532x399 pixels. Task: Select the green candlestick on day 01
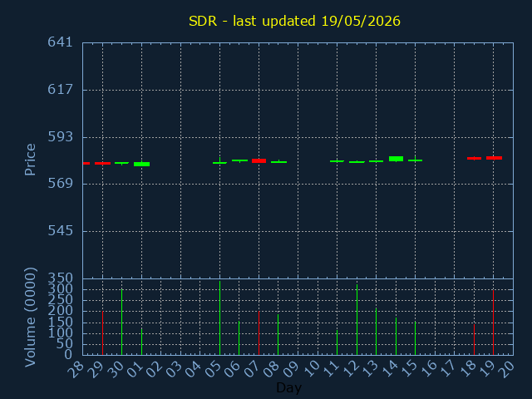click(x=142, y=165)
